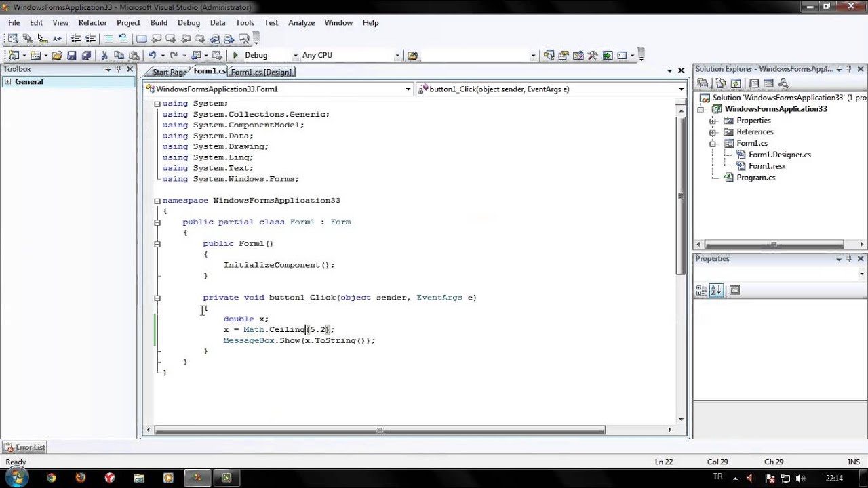This screenshot has height=488, width=868.
Task: Switch to the Form1.cs [Design] tab
Action: pos(261,72)
